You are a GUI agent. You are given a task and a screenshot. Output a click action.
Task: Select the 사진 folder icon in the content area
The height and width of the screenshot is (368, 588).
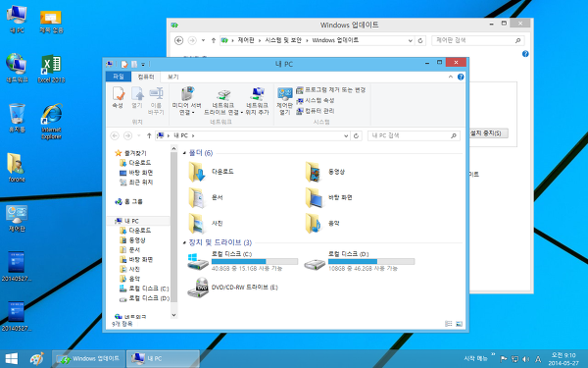(197, 224)
